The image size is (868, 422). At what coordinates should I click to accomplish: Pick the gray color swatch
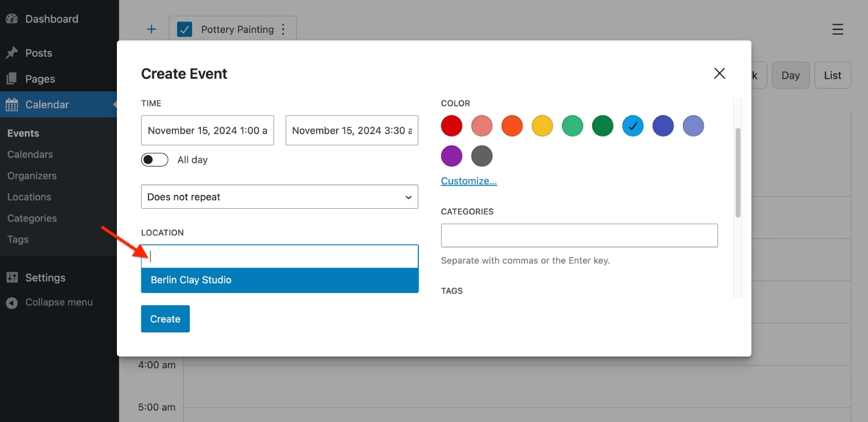click(482, 156)
